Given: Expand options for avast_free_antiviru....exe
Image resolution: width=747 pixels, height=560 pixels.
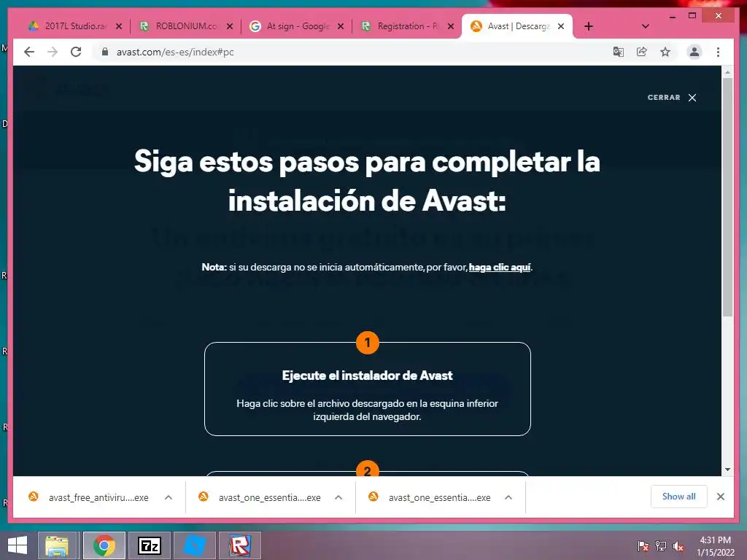Looking at the screenshot, I should (169, 497).
